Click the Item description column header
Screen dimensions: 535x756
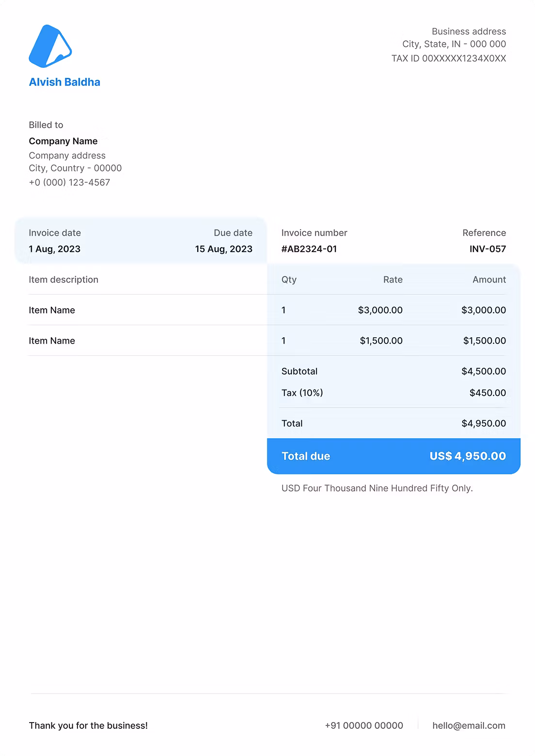(63, 280)
